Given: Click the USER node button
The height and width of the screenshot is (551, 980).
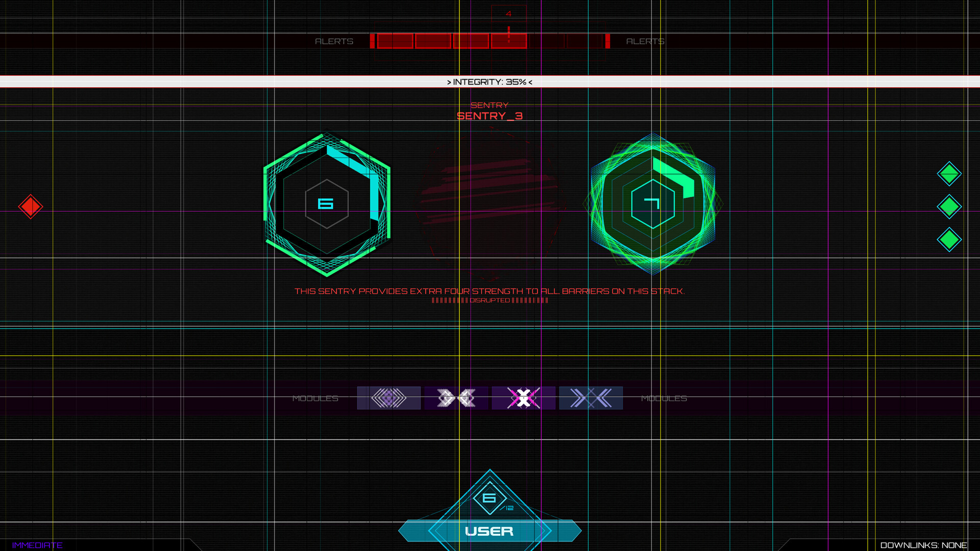Looking at the screenshot, I should click(x=489, y=531).
